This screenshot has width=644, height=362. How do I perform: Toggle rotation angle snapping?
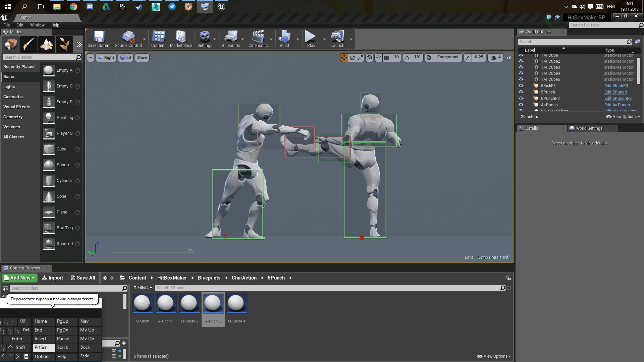point(407,57)
